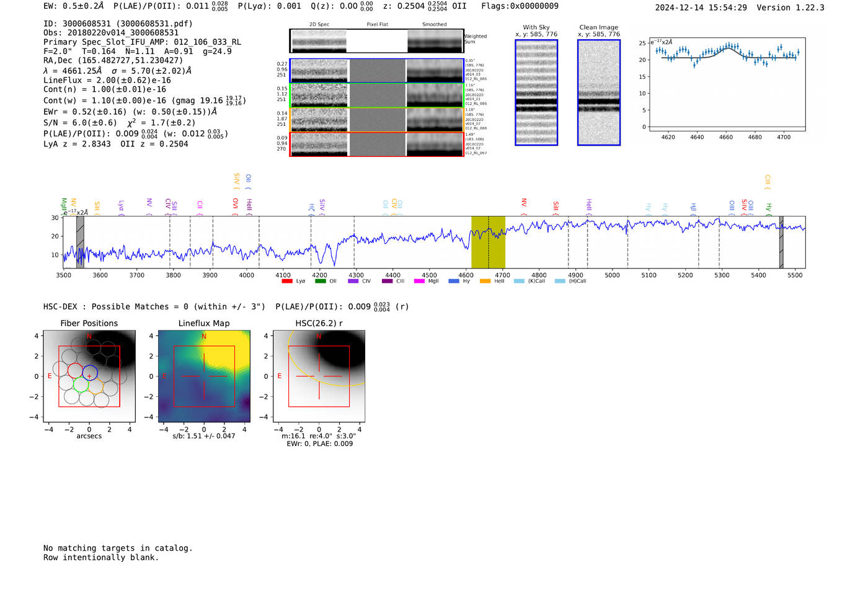
Task: Click the LyA z = 2.8343 text
Action: click(x=77, y=144)
